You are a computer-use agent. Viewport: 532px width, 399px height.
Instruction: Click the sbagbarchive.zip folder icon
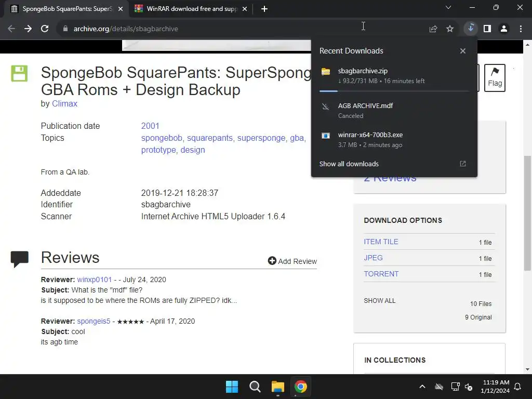tap(326, 72)
